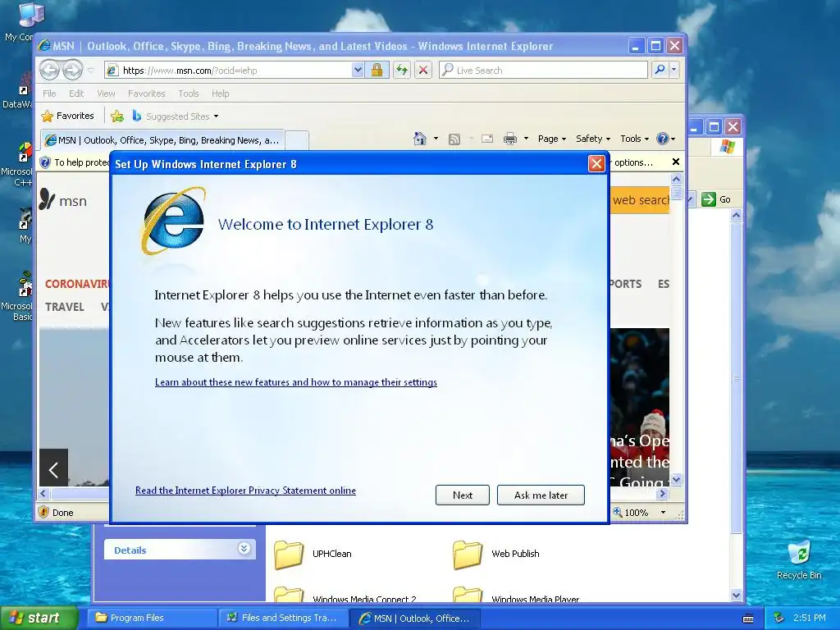The image size is (840, 630).
Task: Click Explorer window scrollbar down arrow
Action: pos(736,595)
